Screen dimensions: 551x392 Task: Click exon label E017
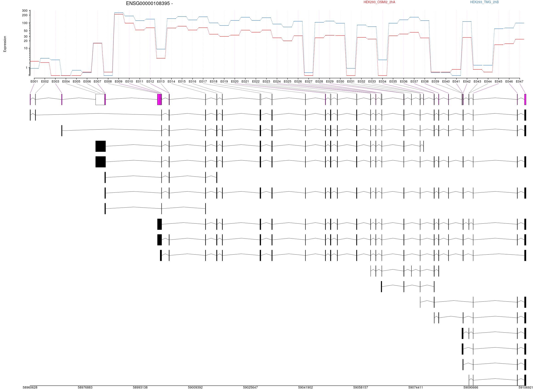[x=203, y=82]
